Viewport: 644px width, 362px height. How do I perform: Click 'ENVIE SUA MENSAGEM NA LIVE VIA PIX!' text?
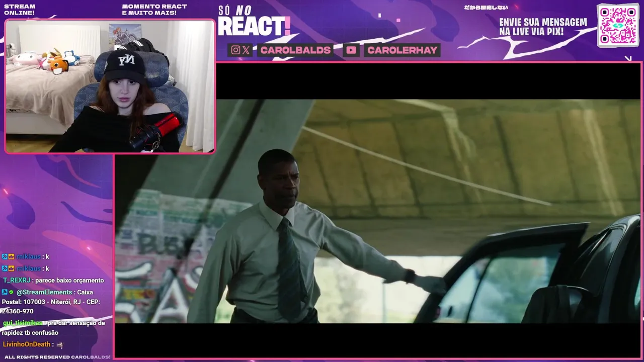click(x=543, y=27)
